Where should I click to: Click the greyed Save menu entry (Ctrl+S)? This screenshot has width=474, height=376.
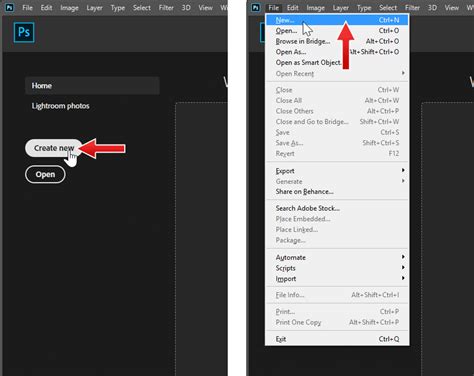coord(337,133)
